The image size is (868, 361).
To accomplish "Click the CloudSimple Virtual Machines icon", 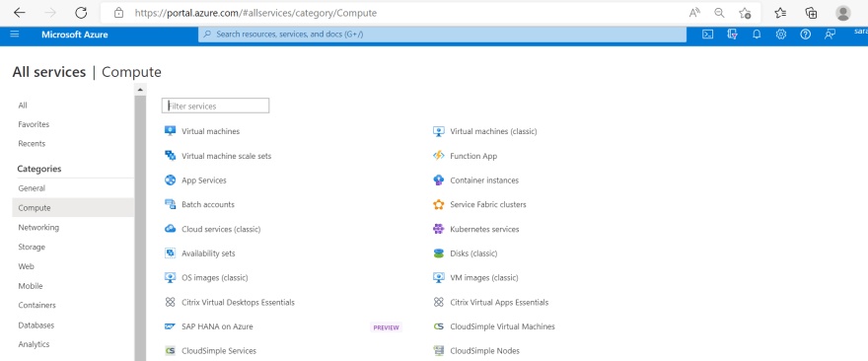I will click(438, 326).
